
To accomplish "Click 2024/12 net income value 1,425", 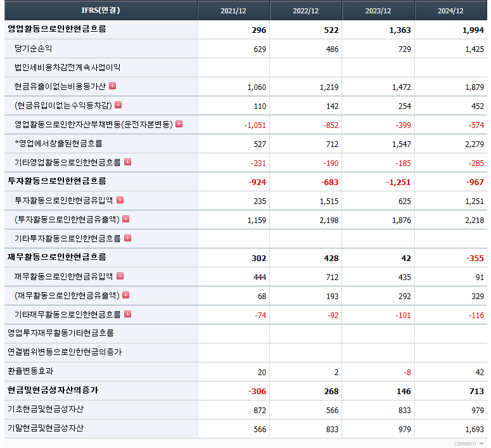I will [475, 49].
